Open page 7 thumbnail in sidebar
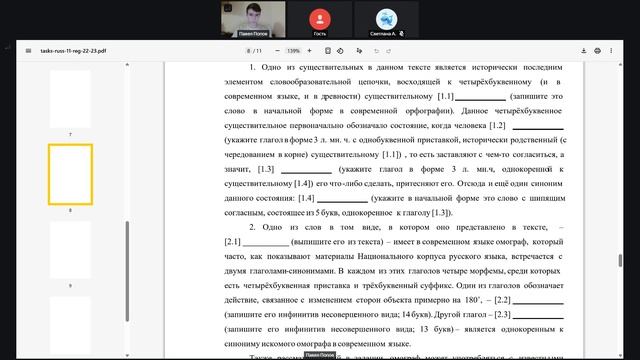The width and height of the screenshot is (640, 360). point(70,99)
